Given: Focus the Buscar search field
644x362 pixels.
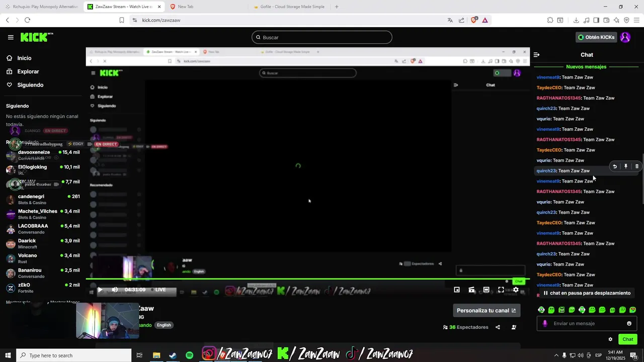Looking at the screenshot, I should 322,37.
